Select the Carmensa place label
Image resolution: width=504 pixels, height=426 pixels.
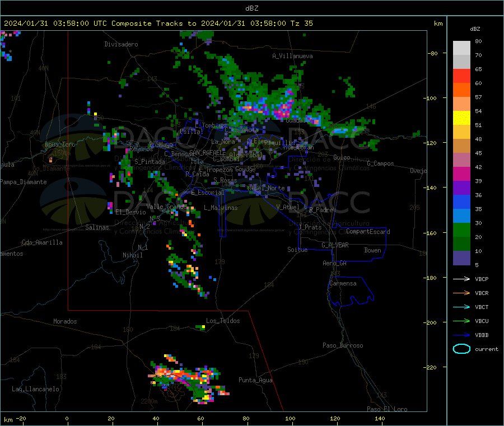coord(343,283)
